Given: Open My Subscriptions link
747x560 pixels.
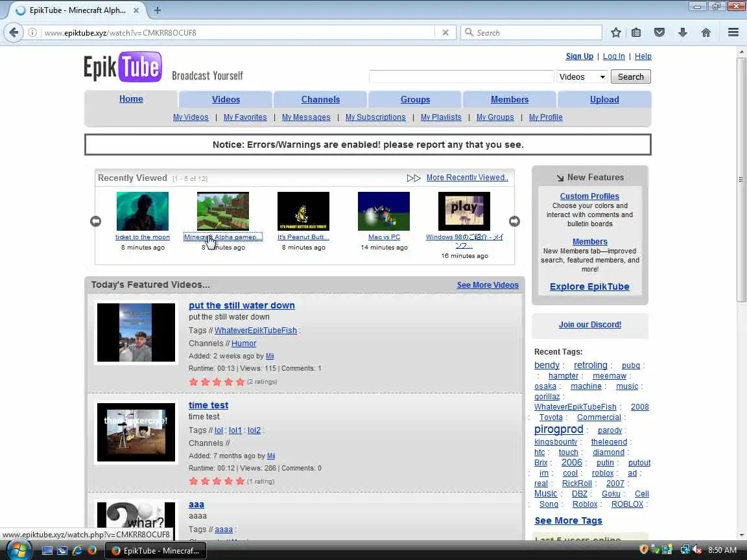Looking at the screenshot, I should pyautogui.click(x=375, y=117).
